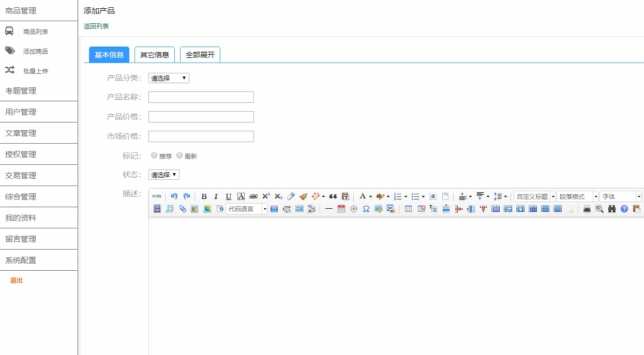Viewport: 644px width, 355px height.
Task: Toggle italic formatting in the editor
Action: 216,196
